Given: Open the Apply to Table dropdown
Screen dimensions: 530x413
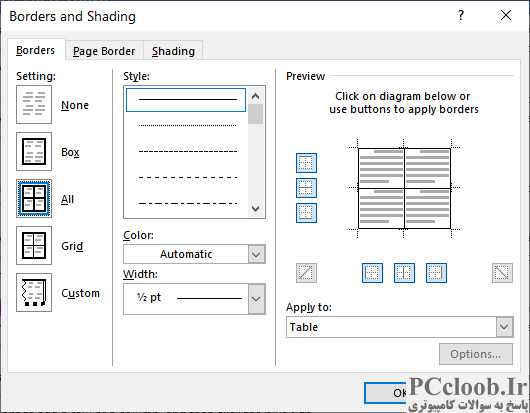Looking at the screenshot, I should (x=400, y=327).
